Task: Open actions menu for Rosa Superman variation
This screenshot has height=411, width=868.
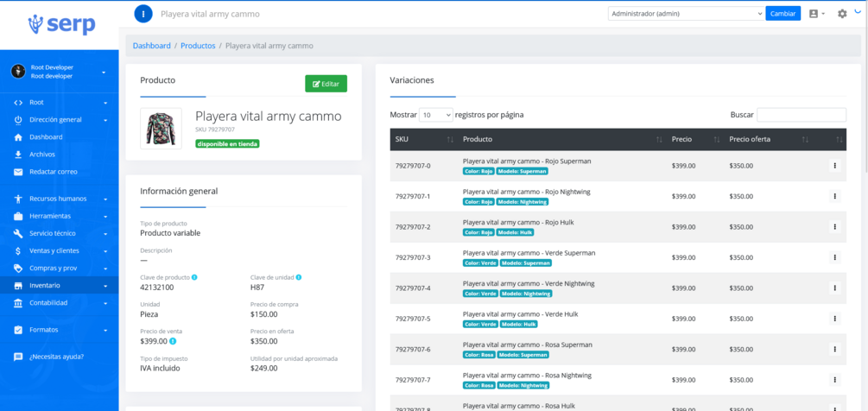Action: pyautogui.click(x=834, y=349)
